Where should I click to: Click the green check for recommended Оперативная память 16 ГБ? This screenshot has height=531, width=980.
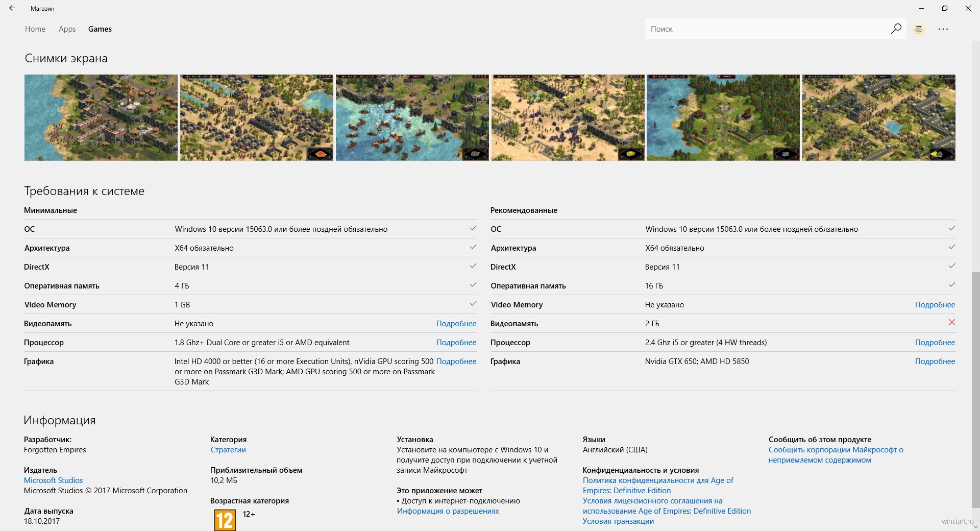952,285
